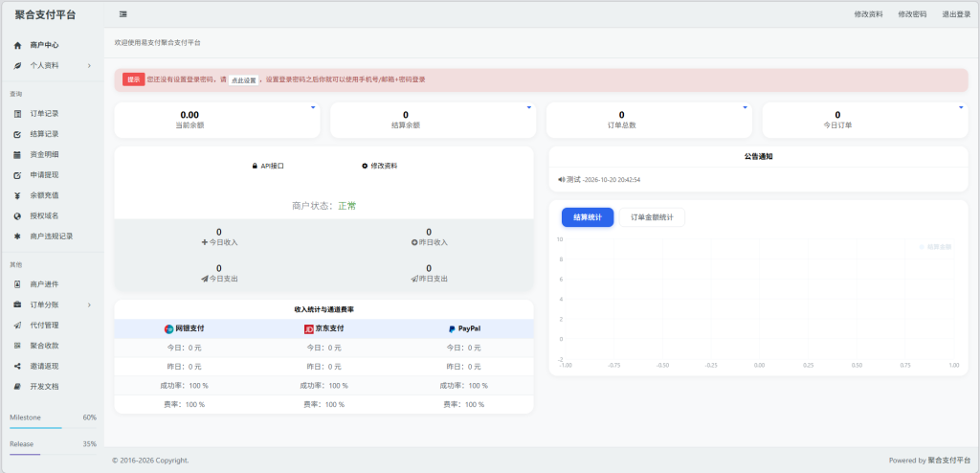980x473 pixels.
Task: Click the Milestone 60% progress bar
Action: pyautogui.click(x=54, y=428)
